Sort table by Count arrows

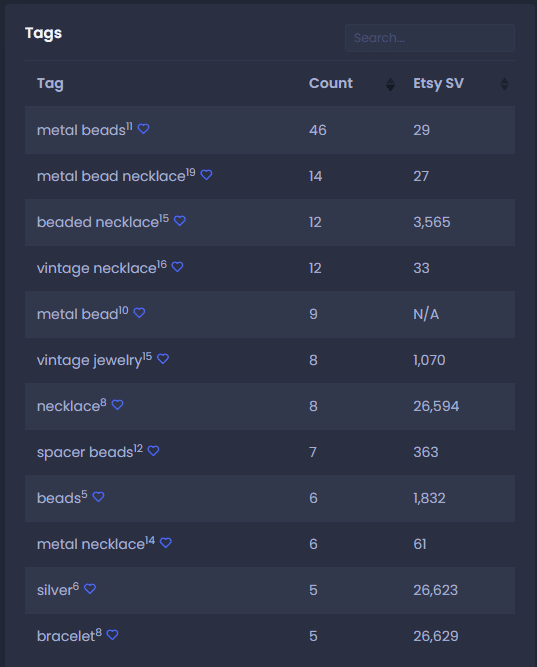tap(390, 84)
